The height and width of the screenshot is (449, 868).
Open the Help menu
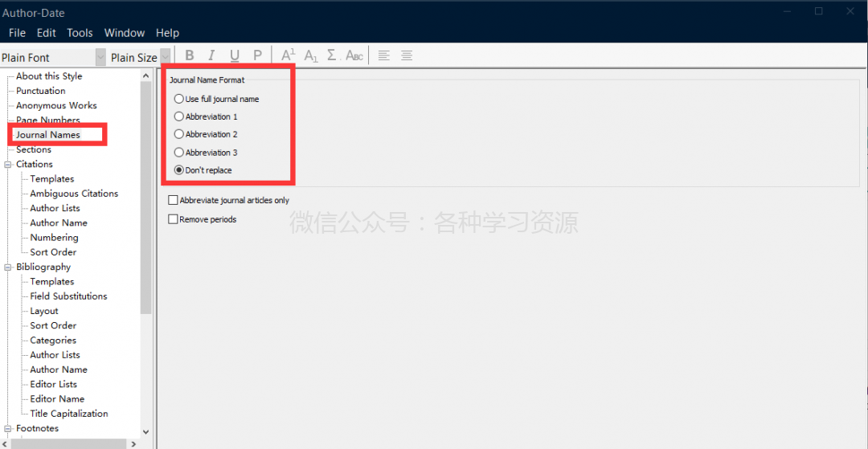[x=167, y=33]
